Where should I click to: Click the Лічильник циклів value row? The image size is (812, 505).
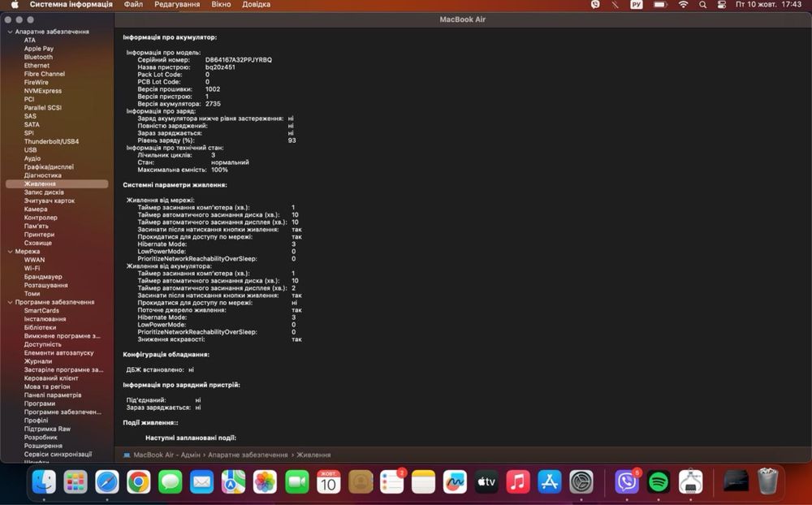tap(176, 155)
